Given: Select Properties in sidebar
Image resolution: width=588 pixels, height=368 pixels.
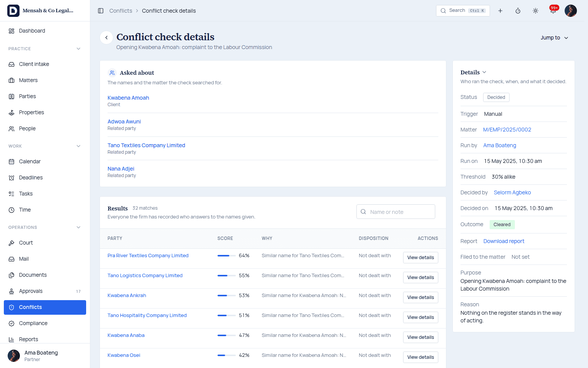Looking at the screenshot, I should 45,112.
